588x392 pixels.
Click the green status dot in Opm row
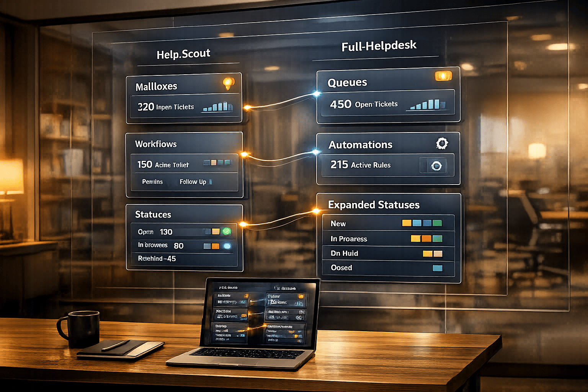(x=227, y=231)
